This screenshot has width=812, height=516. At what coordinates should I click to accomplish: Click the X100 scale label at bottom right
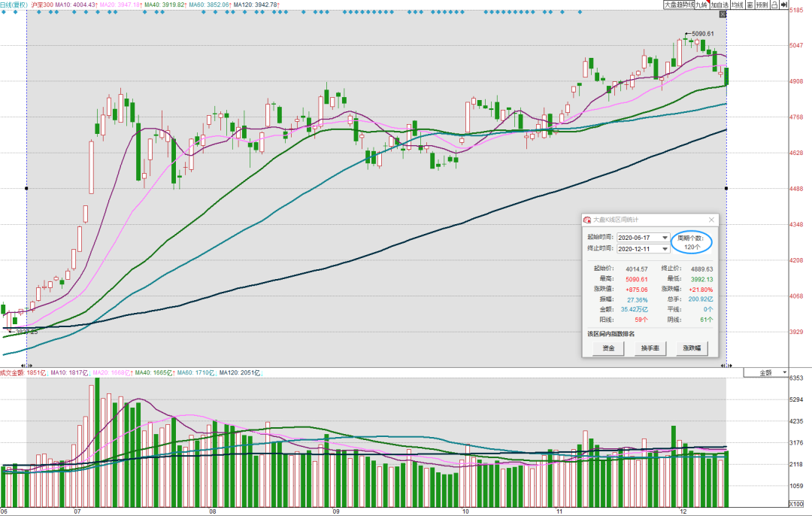796,504
